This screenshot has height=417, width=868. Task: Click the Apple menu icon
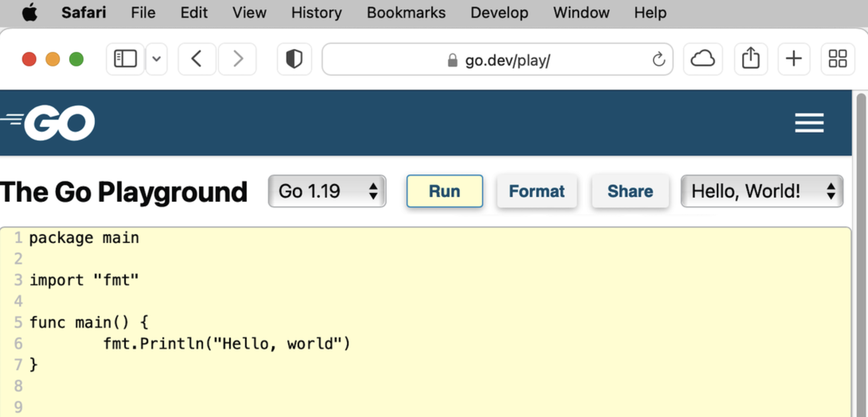click(x=30, y=12)
